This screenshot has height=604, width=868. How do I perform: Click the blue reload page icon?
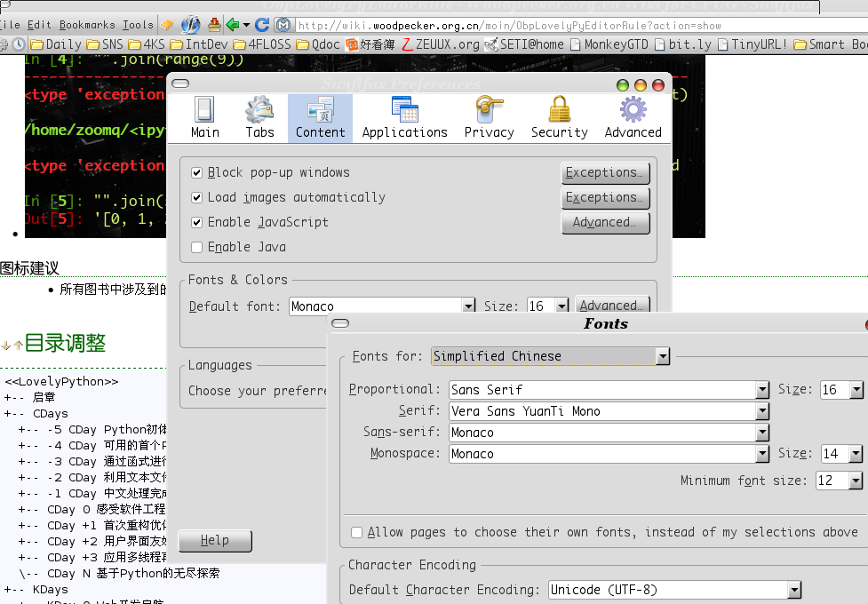(x=262, y=25)
